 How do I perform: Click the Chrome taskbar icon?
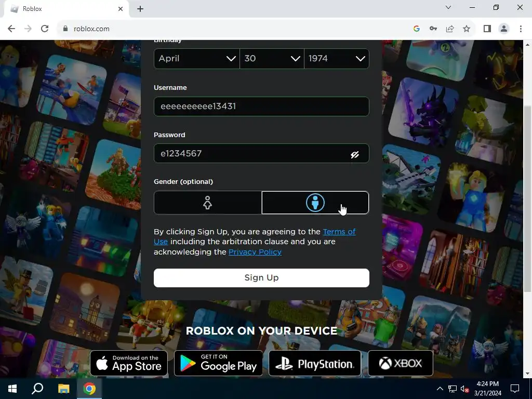click(89, 389)
